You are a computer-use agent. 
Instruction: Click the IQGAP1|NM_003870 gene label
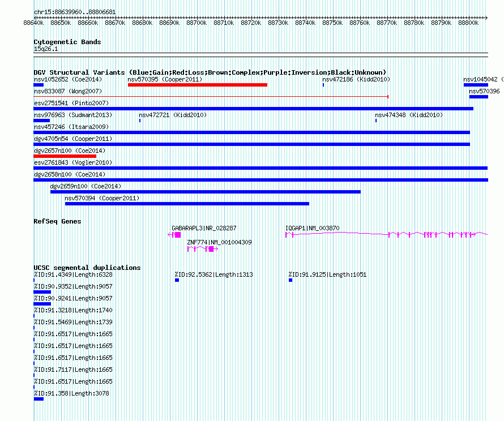pos(312,228)
